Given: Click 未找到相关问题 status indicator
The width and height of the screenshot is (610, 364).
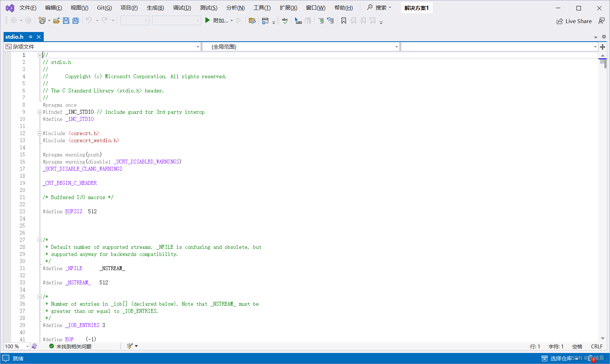Looking at the screenshot, I should tap(70, 346).
